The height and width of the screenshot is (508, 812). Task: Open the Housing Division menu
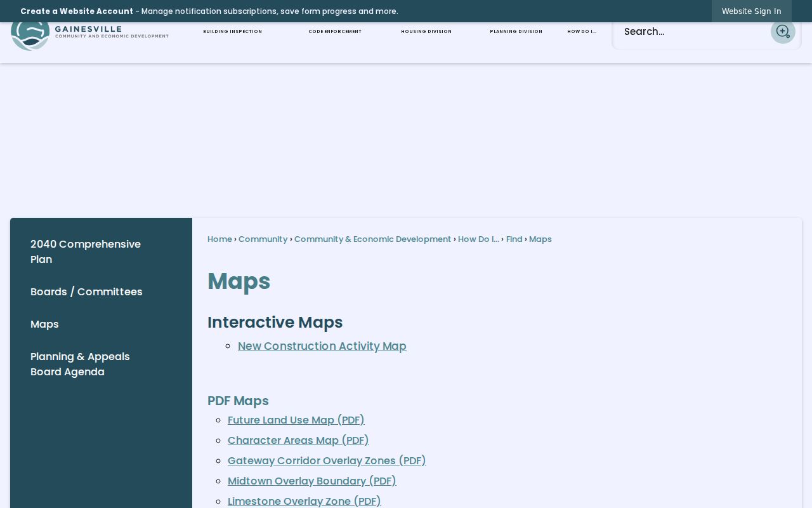(426, 32)
